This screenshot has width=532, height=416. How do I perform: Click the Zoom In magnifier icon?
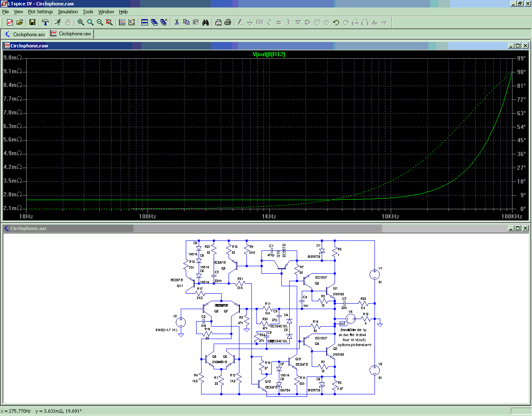(81, 22)
